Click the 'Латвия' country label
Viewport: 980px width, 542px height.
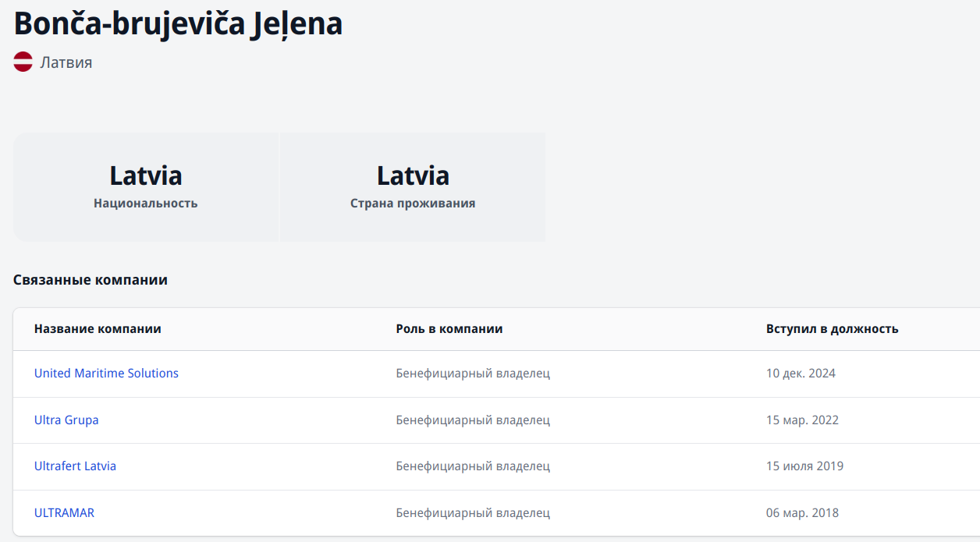(66, 62)
